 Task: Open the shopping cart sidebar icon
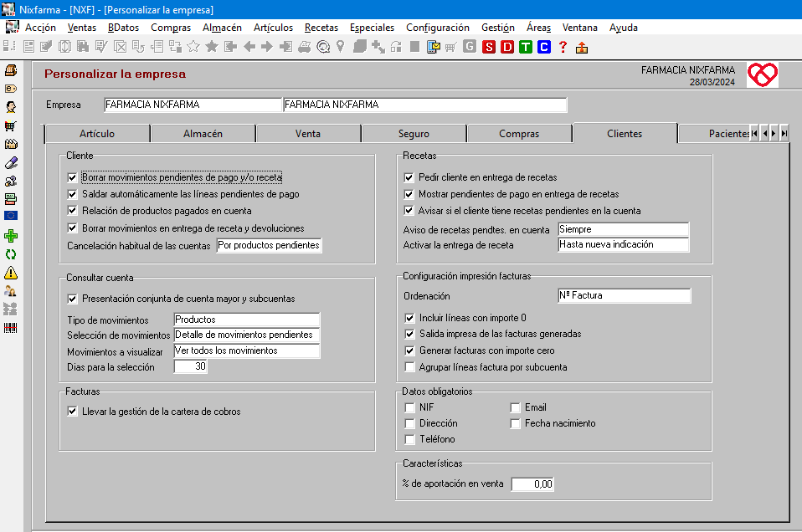pos(11,125)
